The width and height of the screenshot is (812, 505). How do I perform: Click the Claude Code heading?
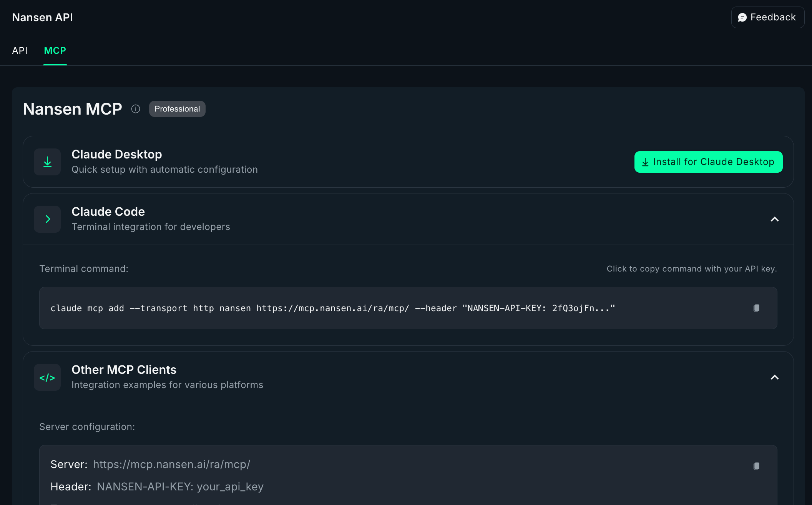tap(108, 212)
